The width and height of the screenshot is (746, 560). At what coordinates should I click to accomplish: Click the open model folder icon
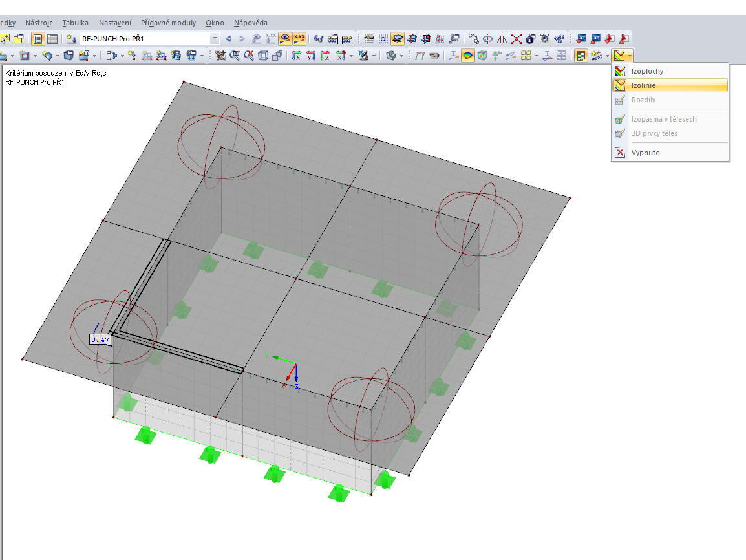coord(19,39)
